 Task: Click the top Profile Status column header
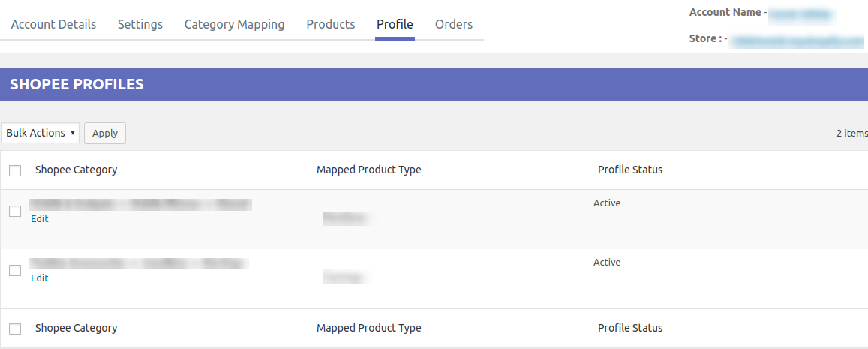tap(630, 170)
